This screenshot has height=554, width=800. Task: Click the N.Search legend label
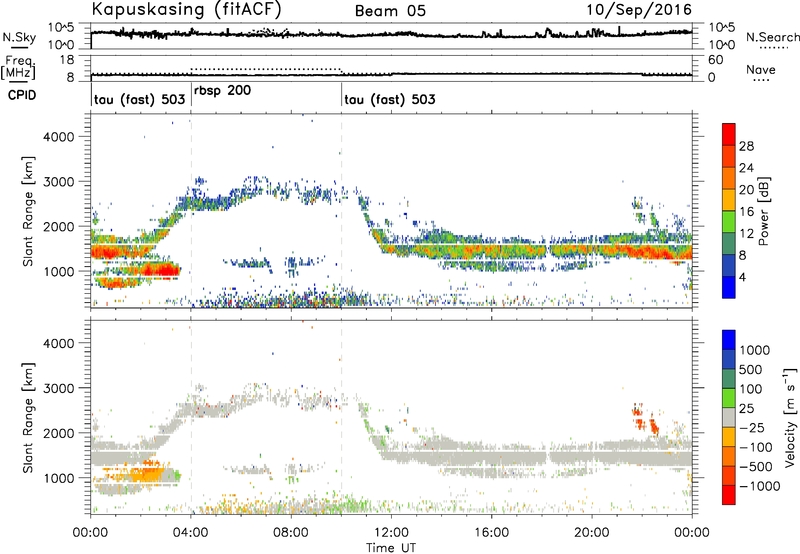(772, 37)
